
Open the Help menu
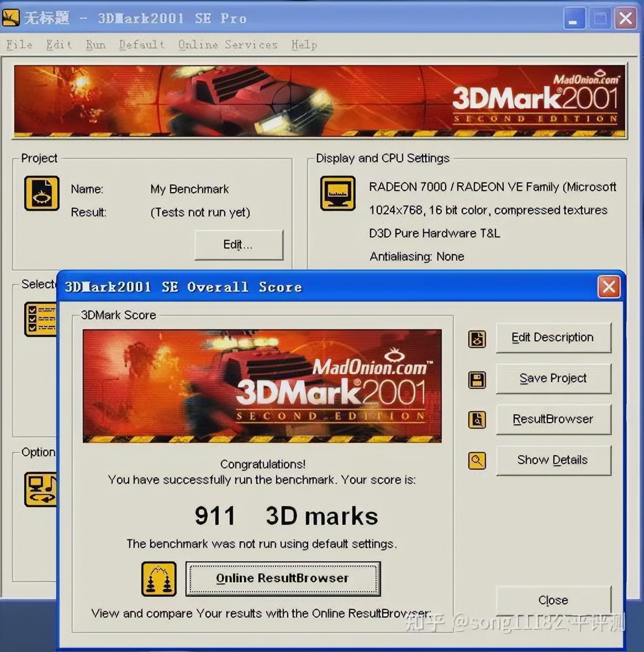tap(304, 45)
